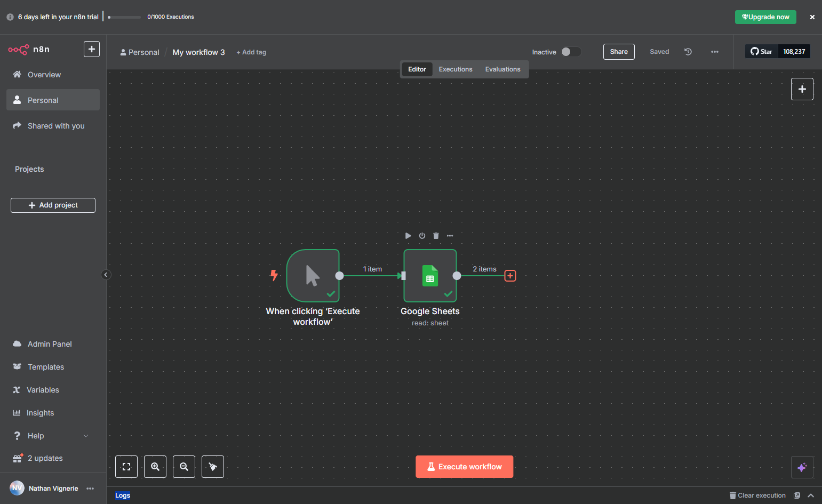
Task: Click Clear execution in logs bar
Action: (757, 495)
